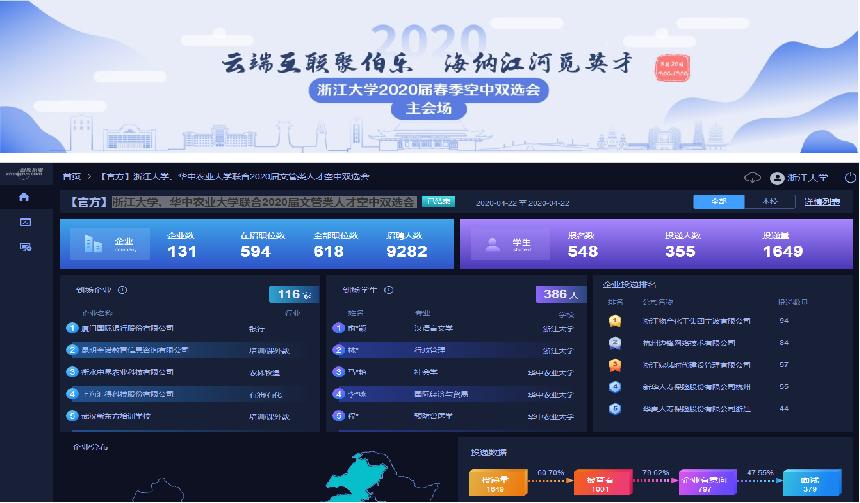Click the 主会场 banner label
The width and height of the screenshot is (860, 503).
428,108
